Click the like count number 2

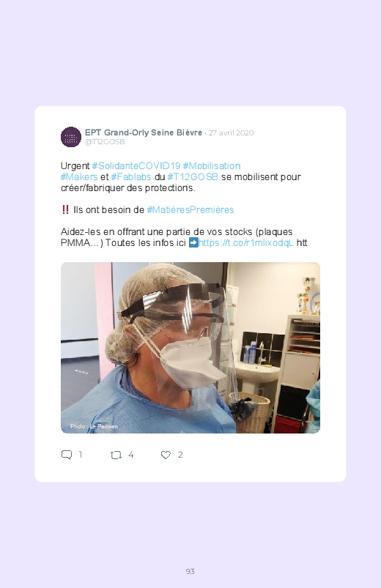click(180, 455)
